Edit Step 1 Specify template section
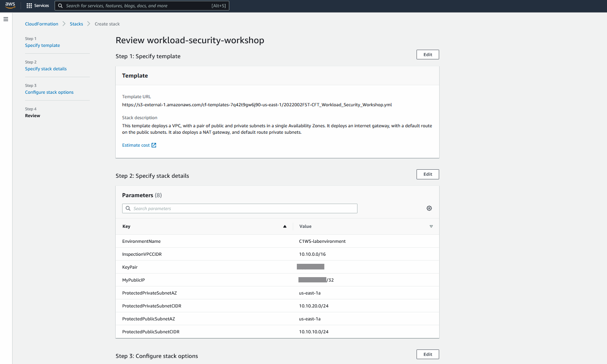The height and width of the screenshot is (364, 607). pos(428,55)
